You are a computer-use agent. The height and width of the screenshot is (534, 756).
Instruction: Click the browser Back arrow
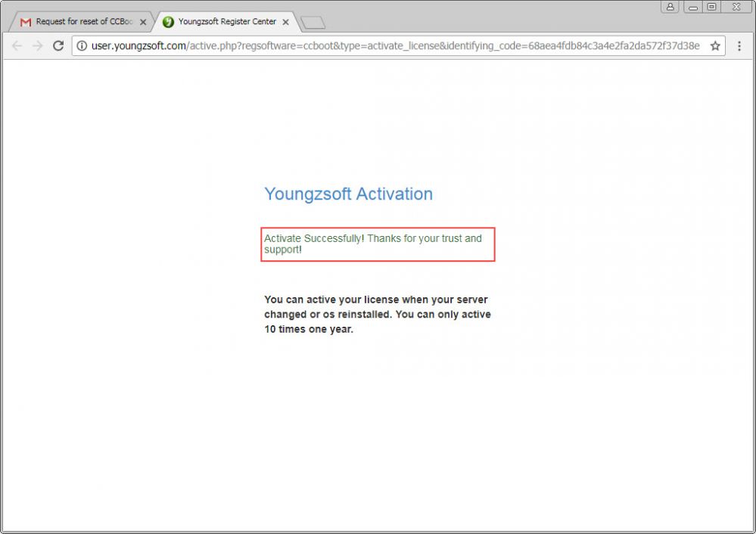[17, 46]
